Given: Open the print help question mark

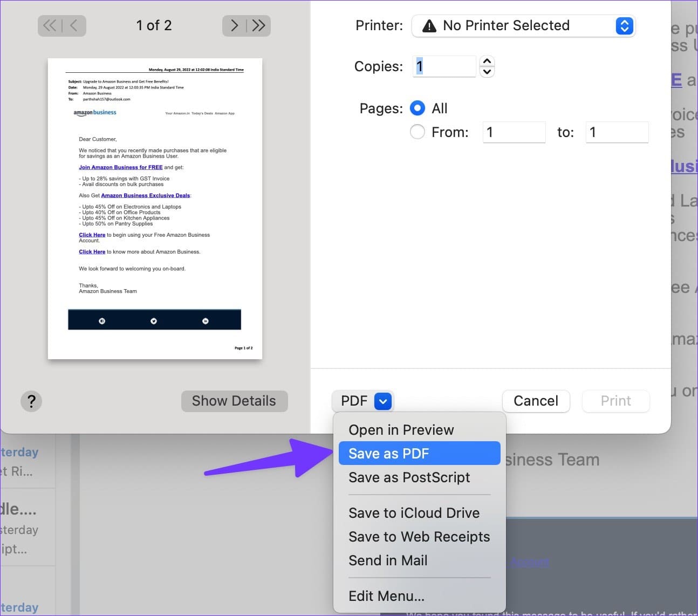Looking at the screenshot, I should click(31, 401).
